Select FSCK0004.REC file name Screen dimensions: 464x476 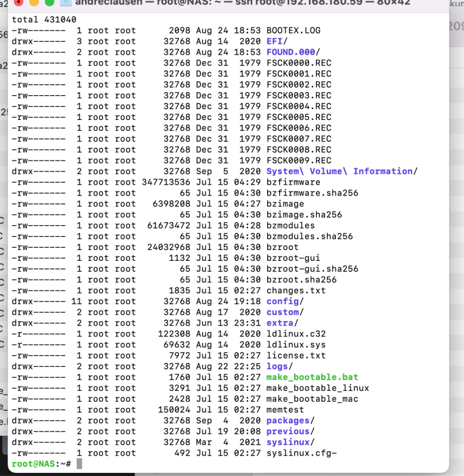[x=299, y=106]
